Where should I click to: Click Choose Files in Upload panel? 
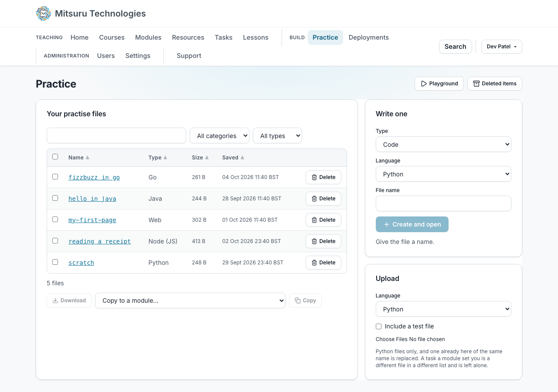pos(391,339)
